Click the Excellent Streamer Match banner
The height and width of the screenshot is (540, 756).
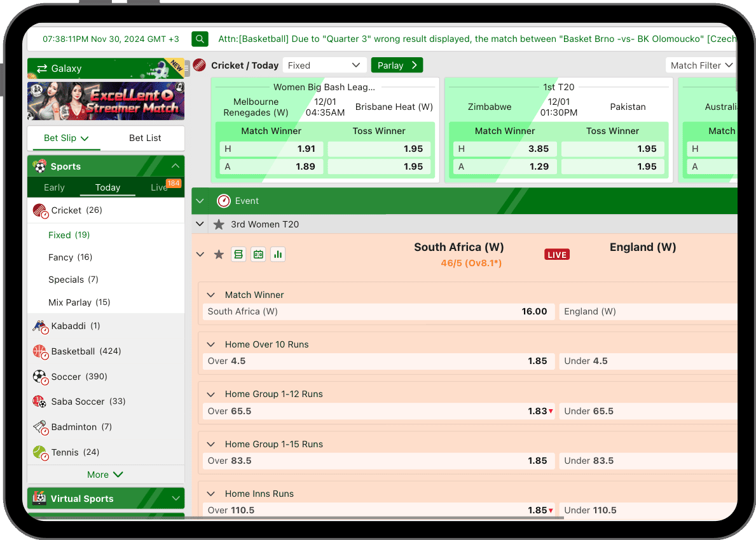point(106,101)
